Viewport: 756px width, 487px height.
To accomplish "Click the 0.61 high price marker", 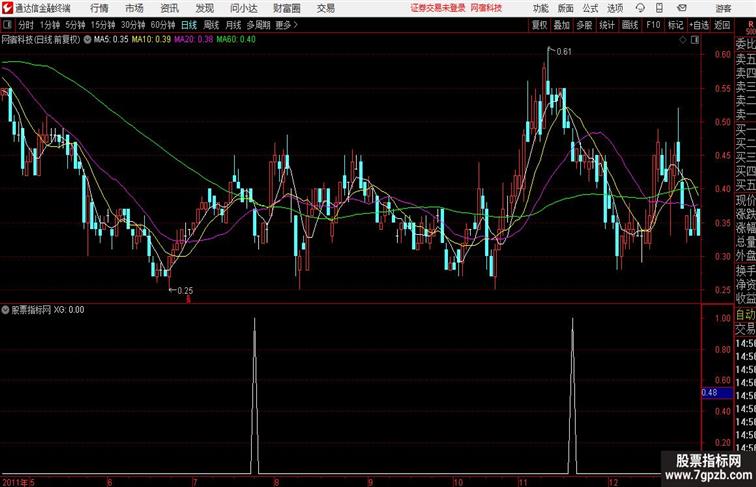I will pyautogui.click(x=564, y=52).
